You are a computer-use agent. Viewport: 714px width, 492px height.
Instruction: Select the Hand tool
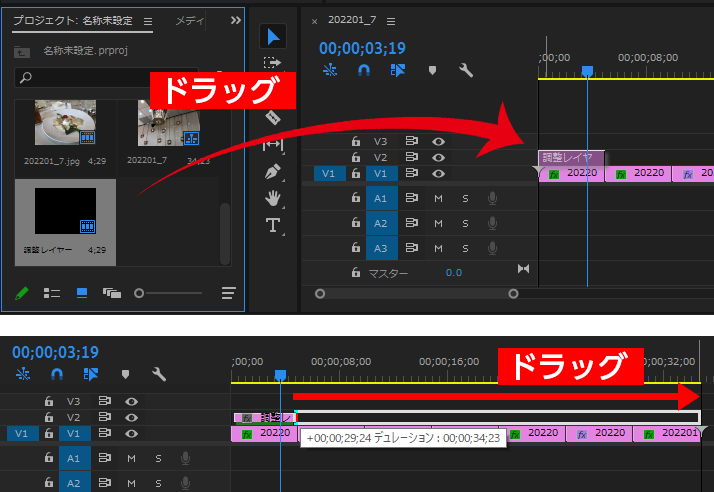pyautogui.click(x=272, y=198)
